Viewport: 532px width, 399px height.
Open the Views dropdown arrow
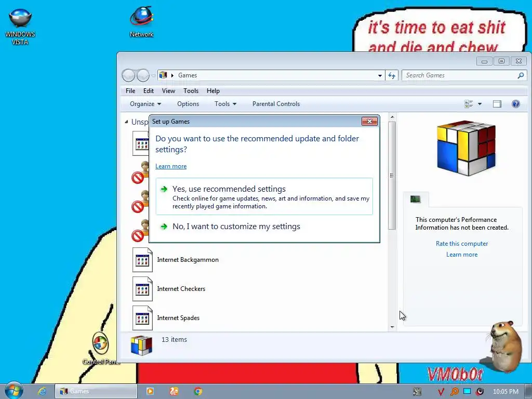(x=480, y=104)
